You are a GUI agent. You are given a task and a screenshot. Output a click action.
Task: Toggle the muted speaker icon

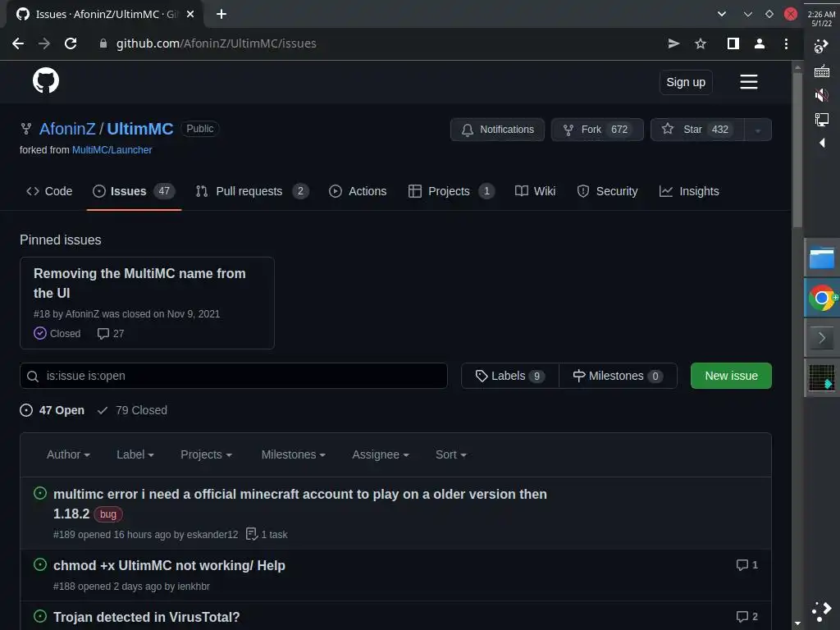(x=821, y=95)
